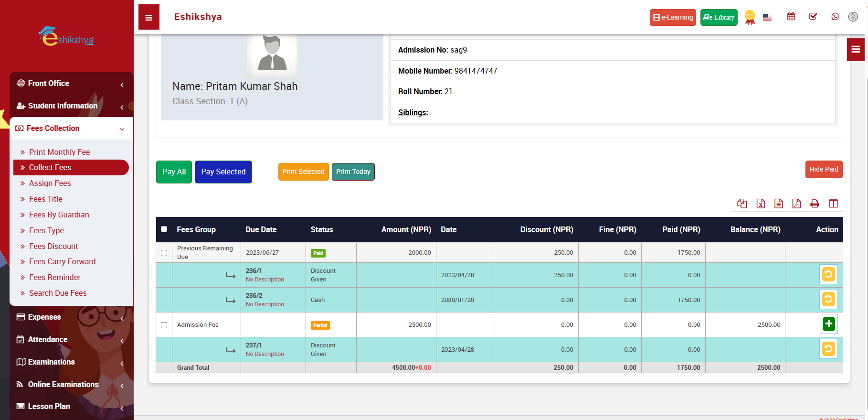
Task: Tick the Admission Fee row checkbox
Action: (x=164, y=325)
